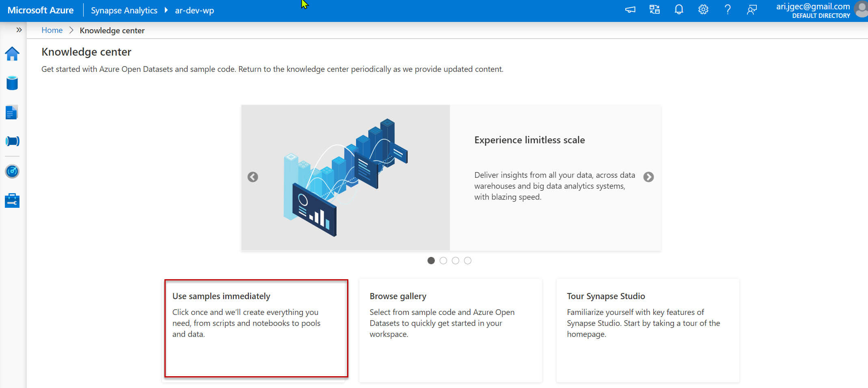
Task: Click the help question mark icon
Action: coord(728,10)
